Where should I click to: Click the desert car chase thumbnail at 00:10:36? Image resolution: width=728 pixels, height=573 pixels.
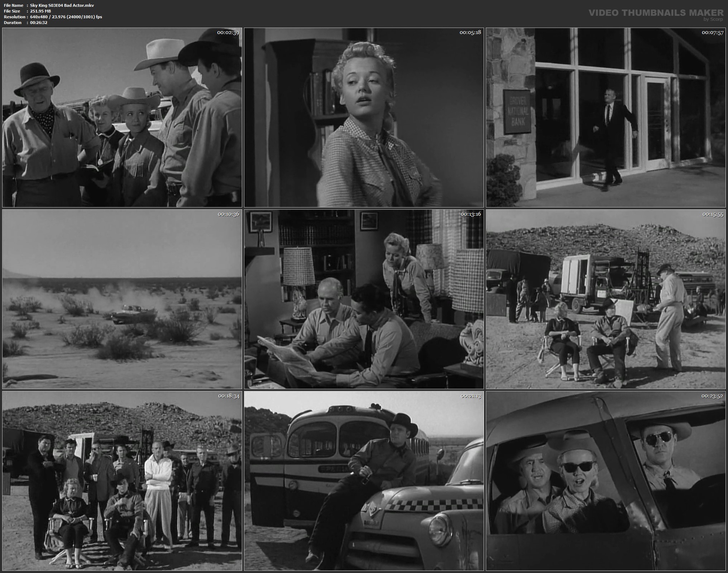(122, 299)
